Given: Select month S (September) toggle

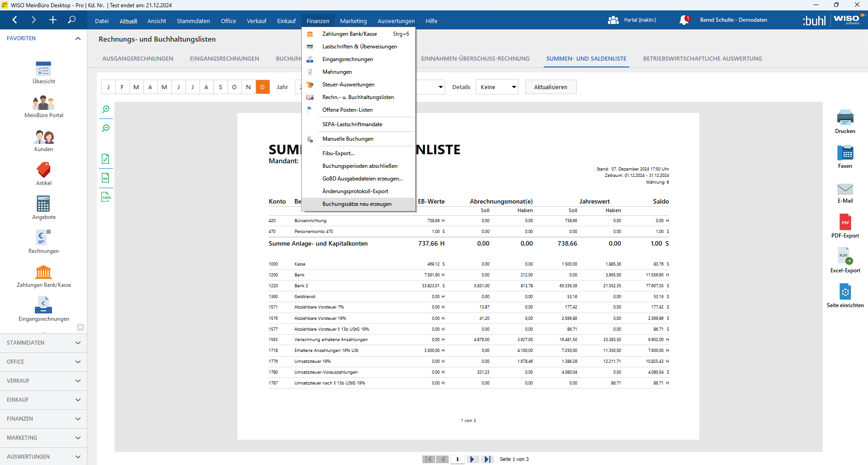Looking at the screenshot, I should click(x=220, y=87).
